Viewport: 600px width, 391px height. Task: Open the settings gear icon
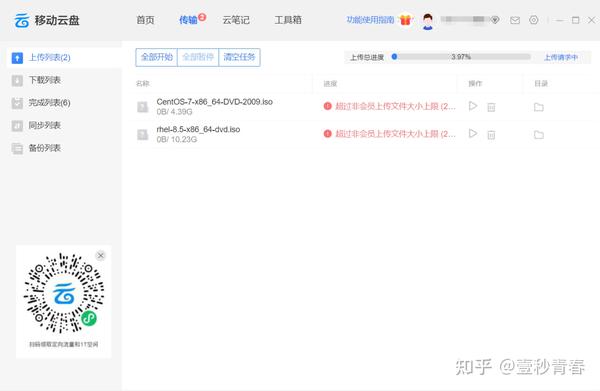(x=534, y=20)
